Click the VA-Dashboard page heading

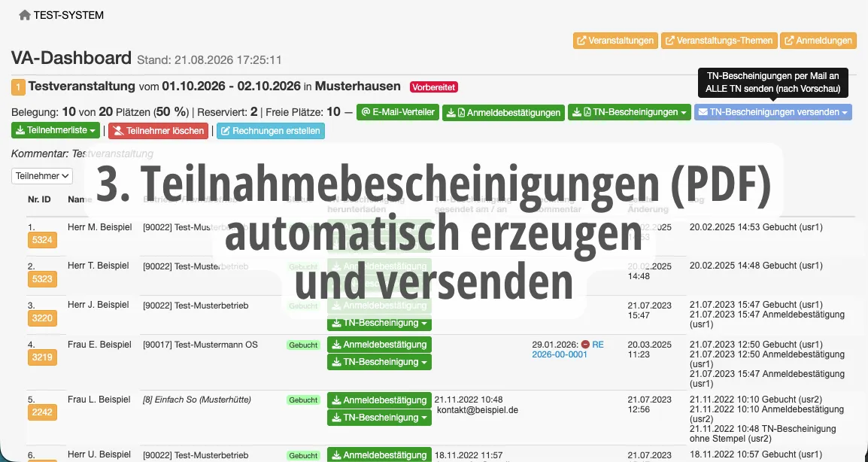(x=71, y=58)
